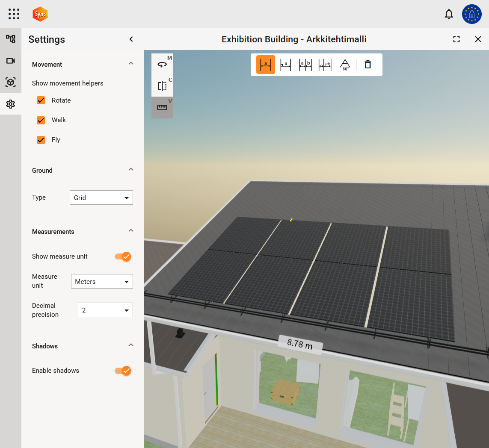The image size is (489, 448).
Task: Activate the clipping section tool
Action: pyautogui.click(x=162, y=86)
